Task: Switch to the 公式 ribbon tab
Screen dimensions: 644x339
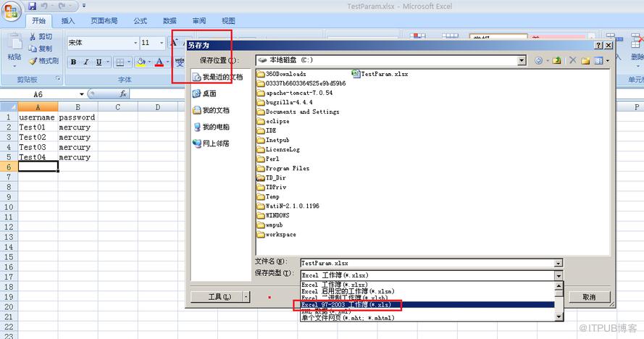Action: (x=140, y=20)
